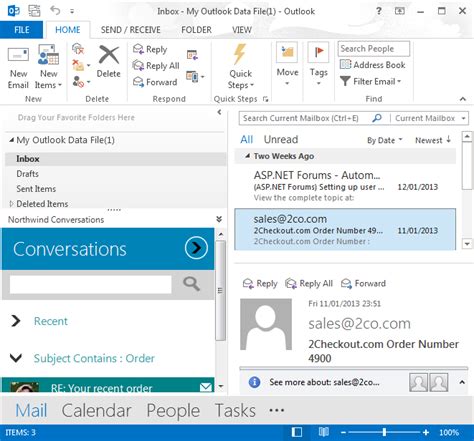
Task: Click the Search People field
Action: pyautogui.click(x=373, y=49)
